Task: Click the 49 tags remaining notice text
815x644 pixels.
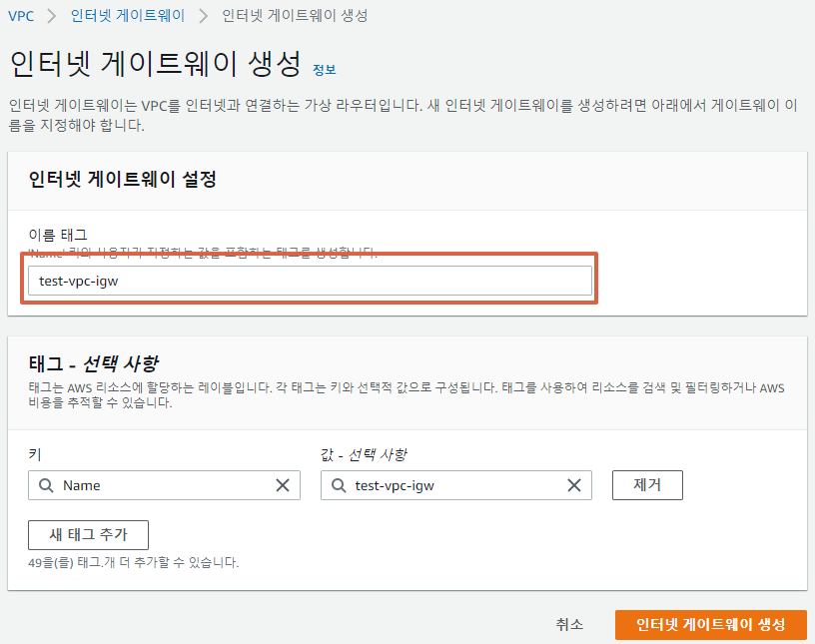Action: (x=134, y=562)
